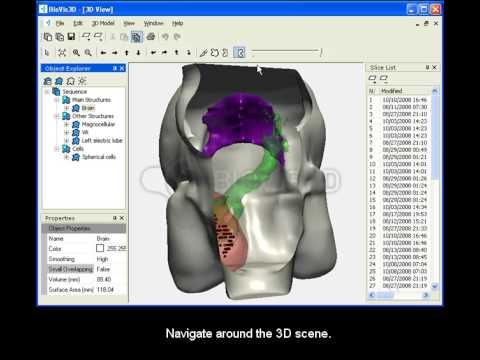Select the Brain item in the tree
Viewport: 480px width, 360px height.
tap(88, 108)
